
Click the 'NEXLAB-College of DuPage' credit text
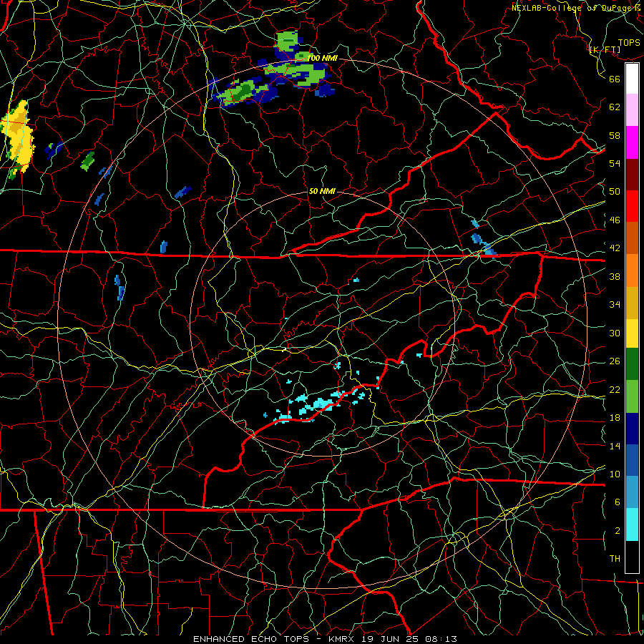coord(572,8)
